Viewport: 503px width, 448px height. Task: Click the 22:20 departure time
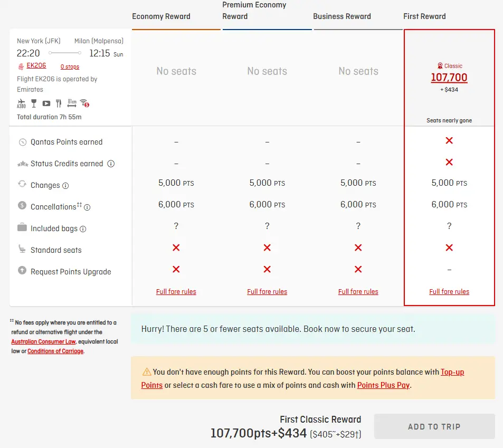(x=28, y=53)
